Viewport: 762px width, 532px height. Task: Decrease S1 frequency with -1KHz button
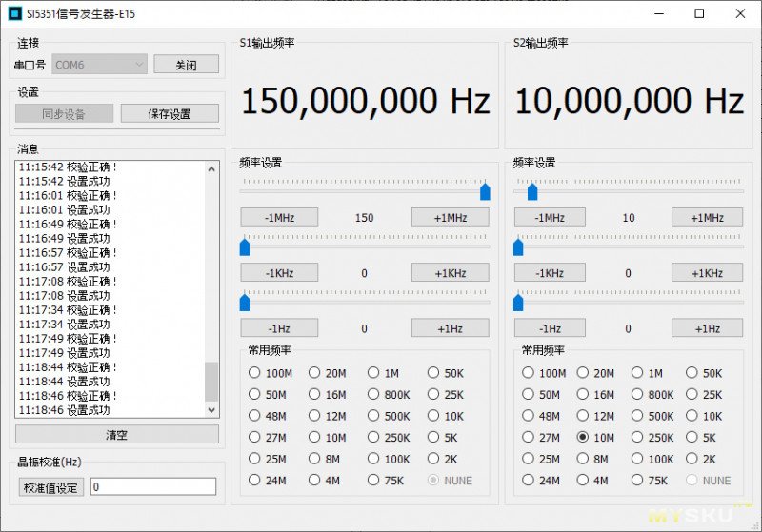(x=278, y=272)
